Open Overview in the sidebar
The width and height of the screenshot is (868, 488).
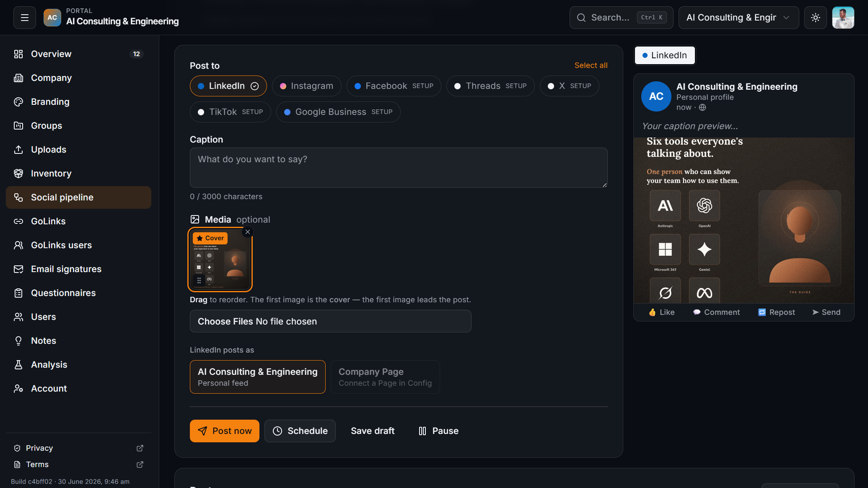tap(78, 54)
